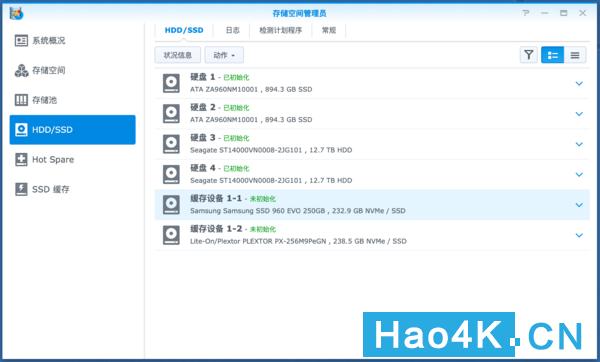Expand 缓存设备 1-2 details chevron
The image size is (600, 362).
[x=579, y=235]
